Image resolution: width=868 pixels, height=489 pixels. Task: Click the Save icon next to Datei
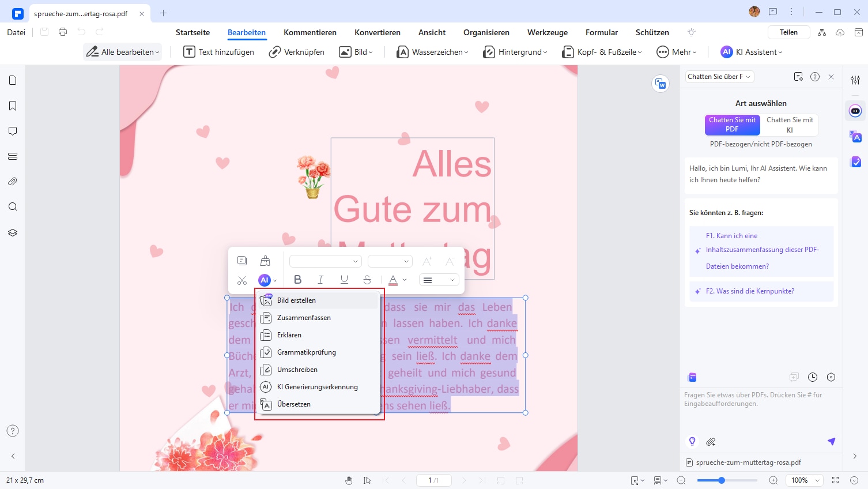[44, 32]
